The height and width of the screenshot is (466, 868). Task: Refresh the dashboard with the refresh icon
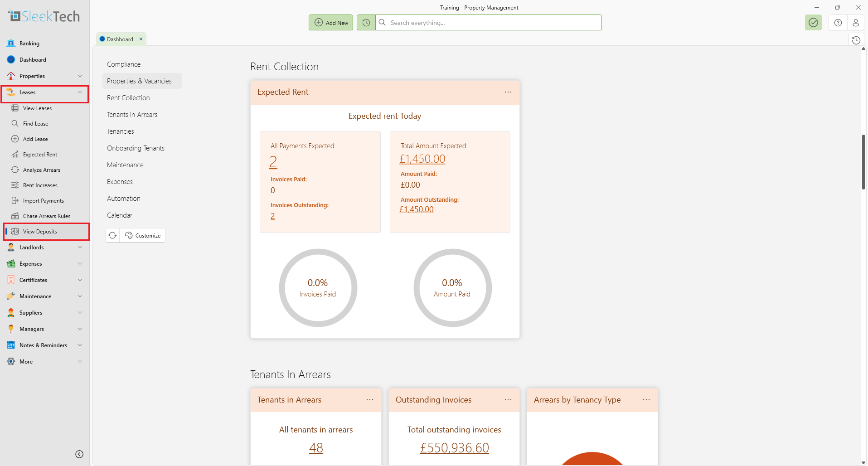pos(112,235)
